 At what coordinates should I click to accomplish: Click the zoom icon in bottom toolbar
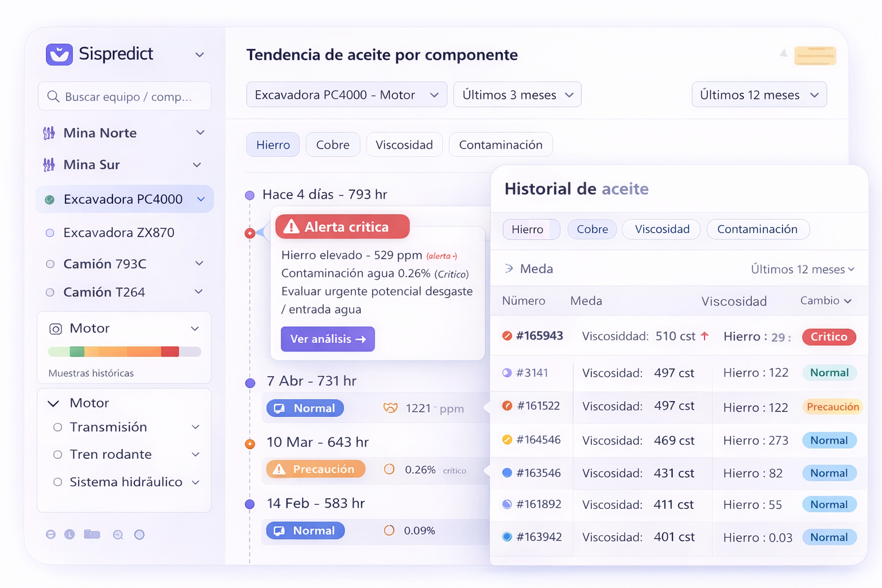point(118,535)
